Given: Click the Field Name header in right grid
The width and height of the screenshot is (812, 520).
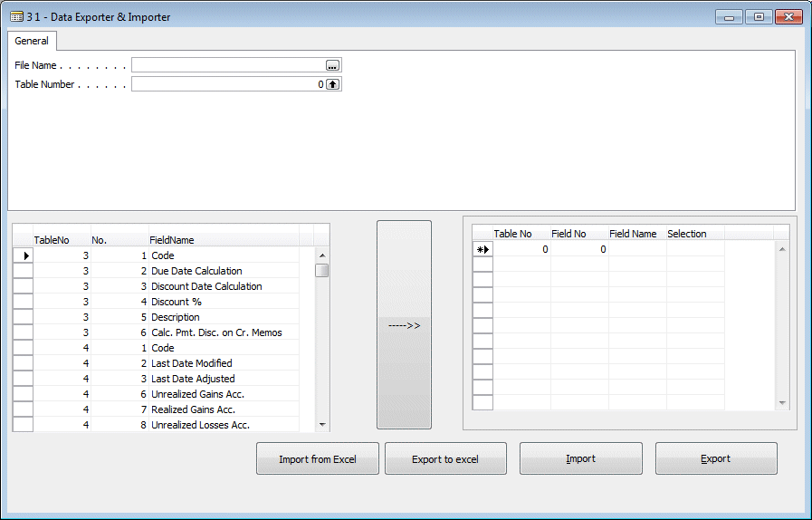Looking at the screenshot, I should coord(637,234).
